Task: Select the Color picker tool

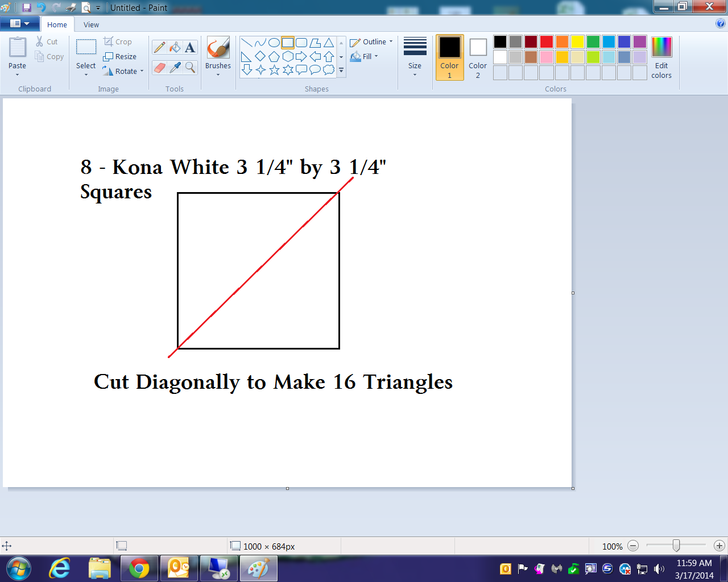Action: point(175,67)
